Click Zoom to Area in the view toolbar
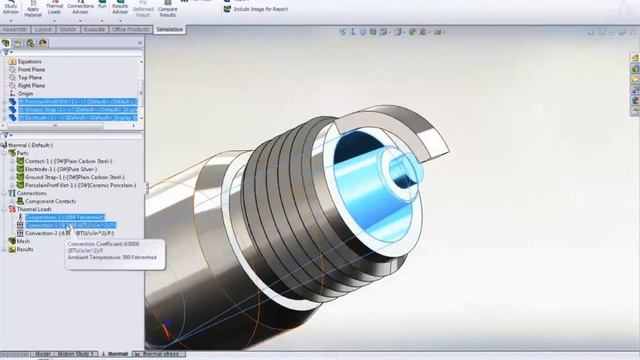 click(353, 31)
